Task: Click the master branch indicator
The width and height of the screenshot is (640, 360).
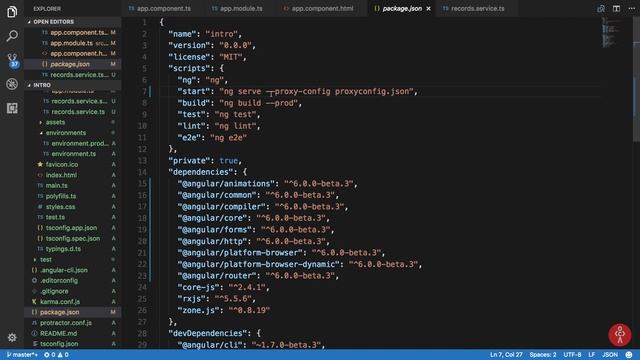Action: pyautogui.click(x=22, y=355)
